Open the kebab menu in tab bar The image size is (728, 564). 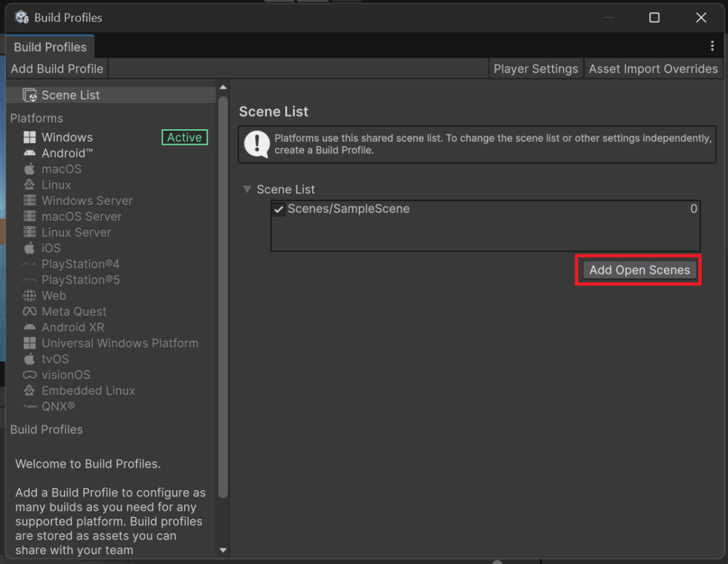[x=712, y=46]
